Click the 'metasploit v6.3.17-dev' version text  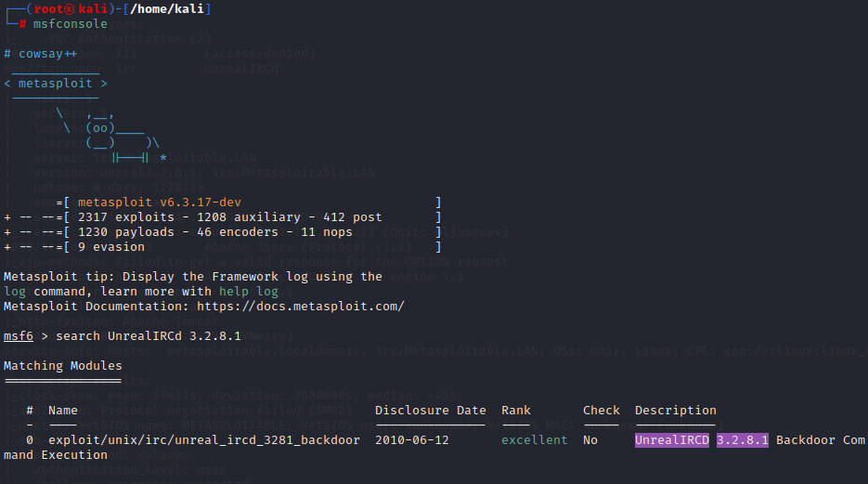[x=160, y=203]
